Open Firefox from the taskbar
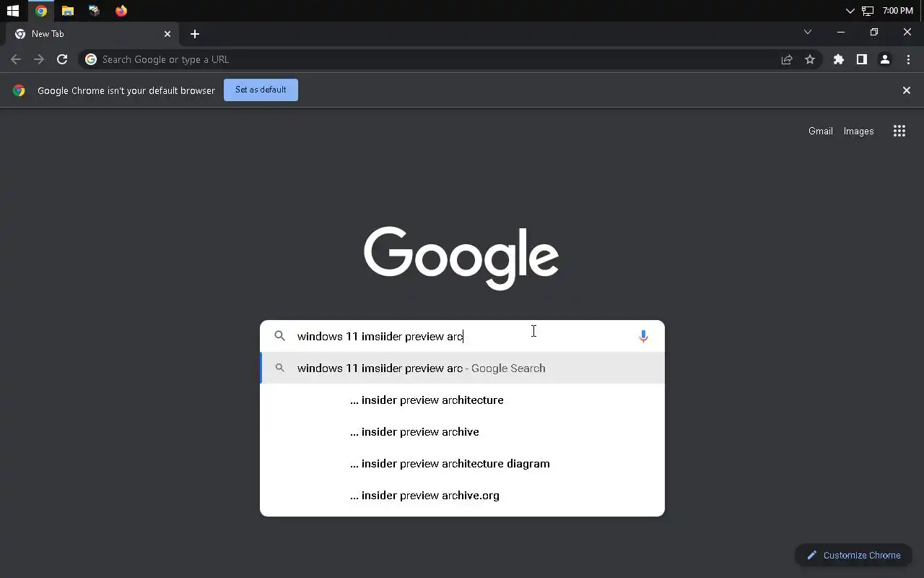Viewport: 924px width, 578px height. click(121, 11)
